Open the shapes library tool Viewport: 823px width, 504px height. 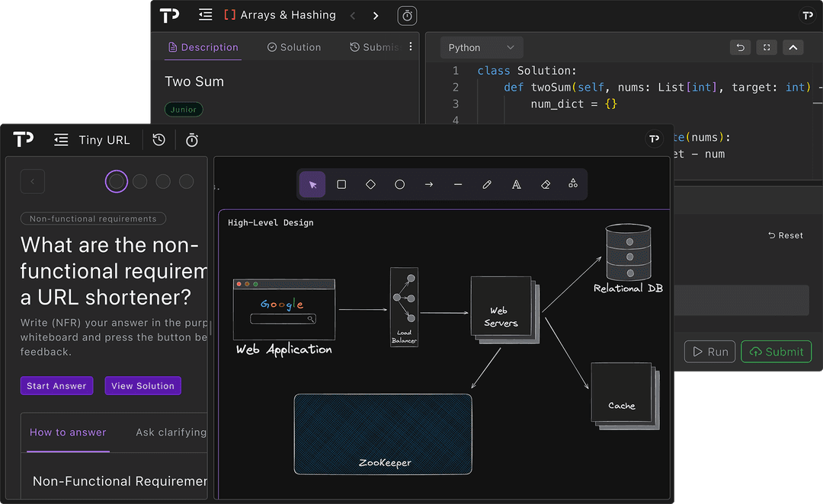coord(573,184)
